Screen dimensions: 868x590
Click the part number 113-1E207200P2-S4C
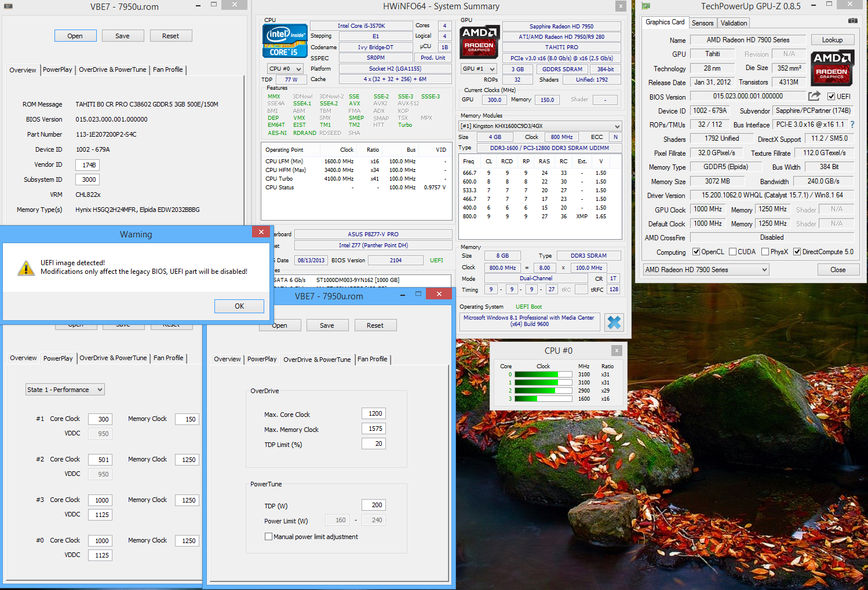click(x=106, y=134)
